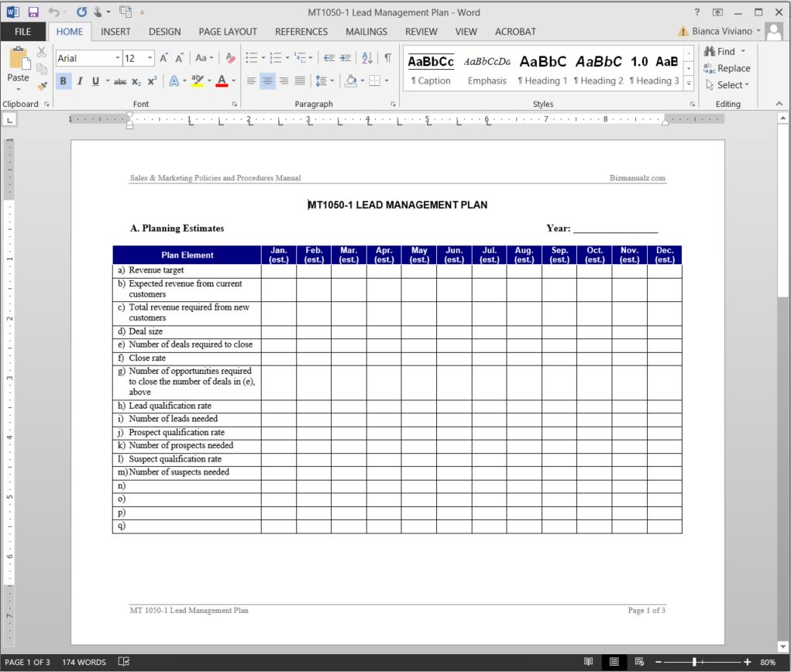Switch to the REFERENCES tab
This screenshot has width=791, height=672.
[301, 31]
